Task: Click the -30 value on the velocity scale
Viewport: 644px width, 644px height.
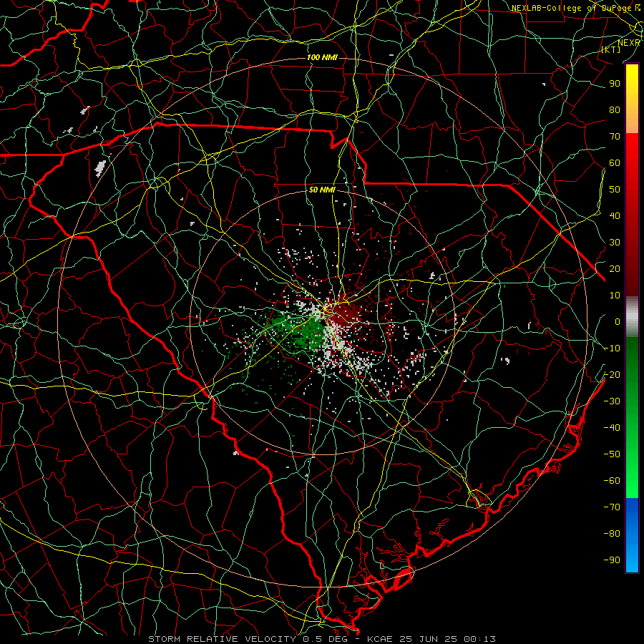Action: pos(612,401)
